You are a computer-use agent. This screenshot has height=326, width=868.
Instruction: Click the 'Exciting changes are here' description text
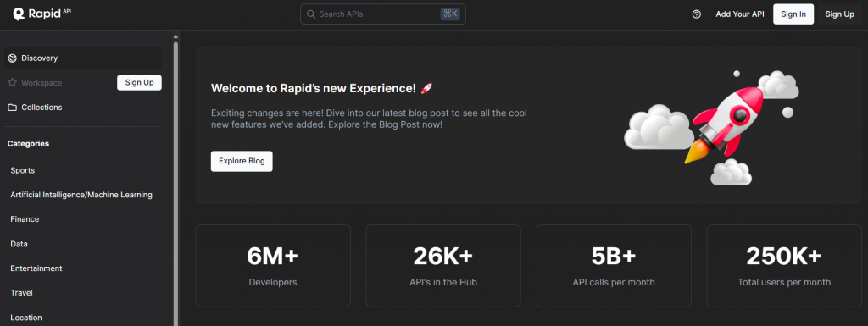[x=369, y=119]
